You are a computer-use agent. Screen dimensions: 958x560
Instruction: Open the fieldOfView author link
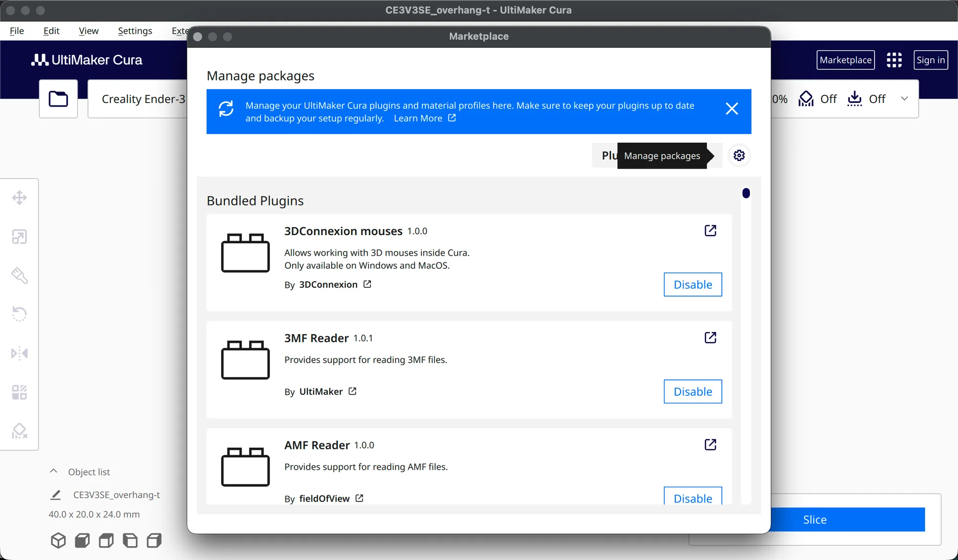pyautogui.click(x=331, y=499)
